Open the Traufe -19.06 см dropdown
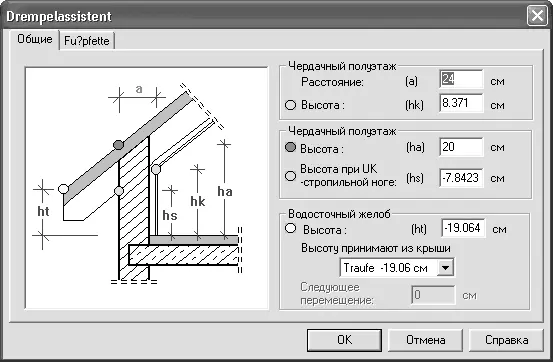The height and width of the screenshot is (362, 553). (445, 268)
